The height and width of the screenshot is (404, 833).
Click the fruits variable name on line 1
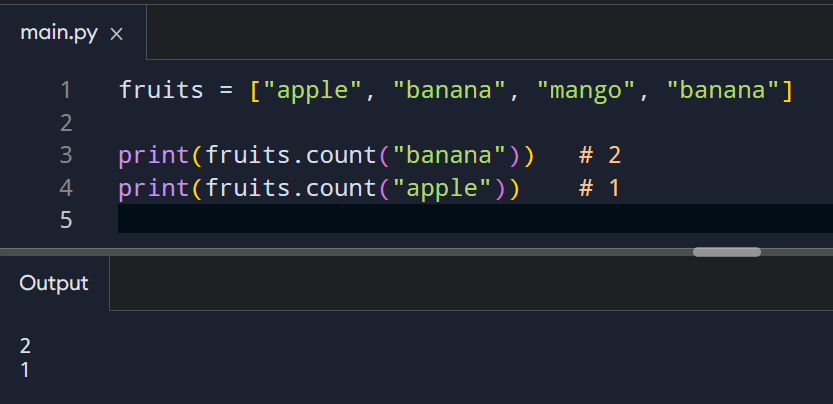point(161,91)
